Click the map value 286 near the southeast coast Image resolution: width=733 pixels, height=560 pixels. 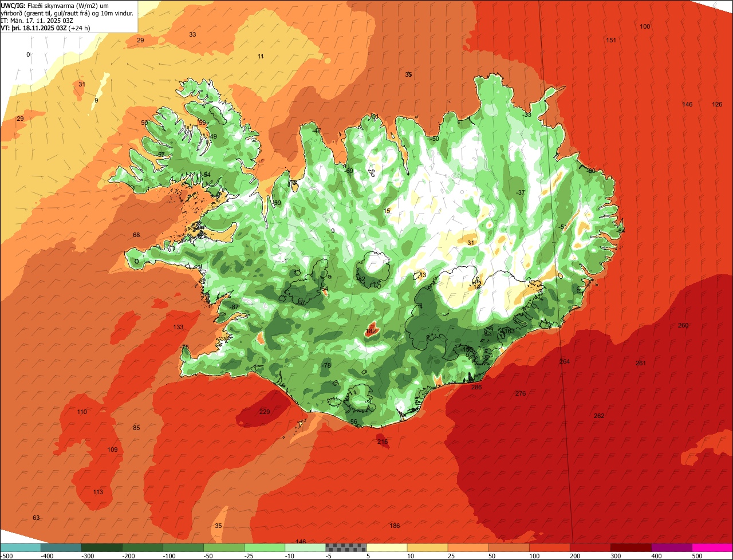click(x=476, y=387)
